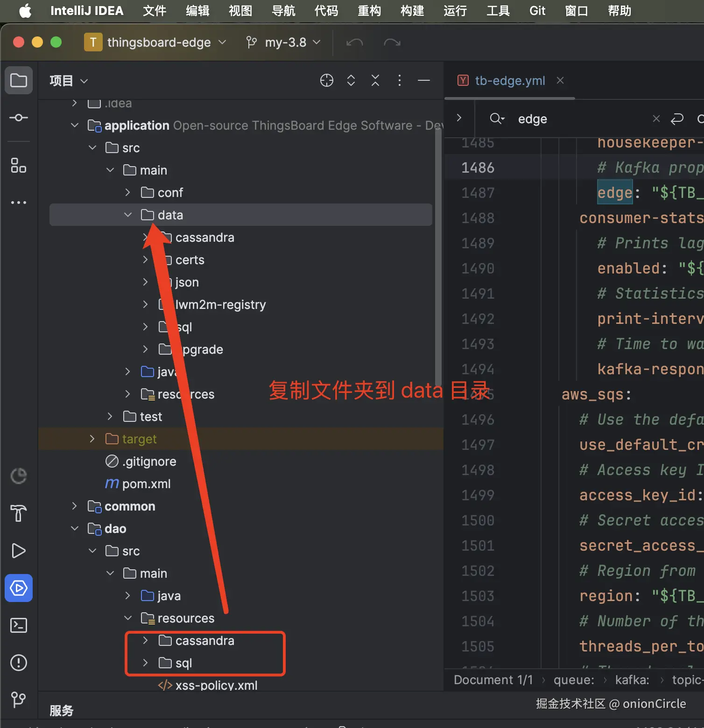Viewport: 704px width, 728px height.
Task: Click line number 1500 in gutter
Action: click(x=478, y=520)
